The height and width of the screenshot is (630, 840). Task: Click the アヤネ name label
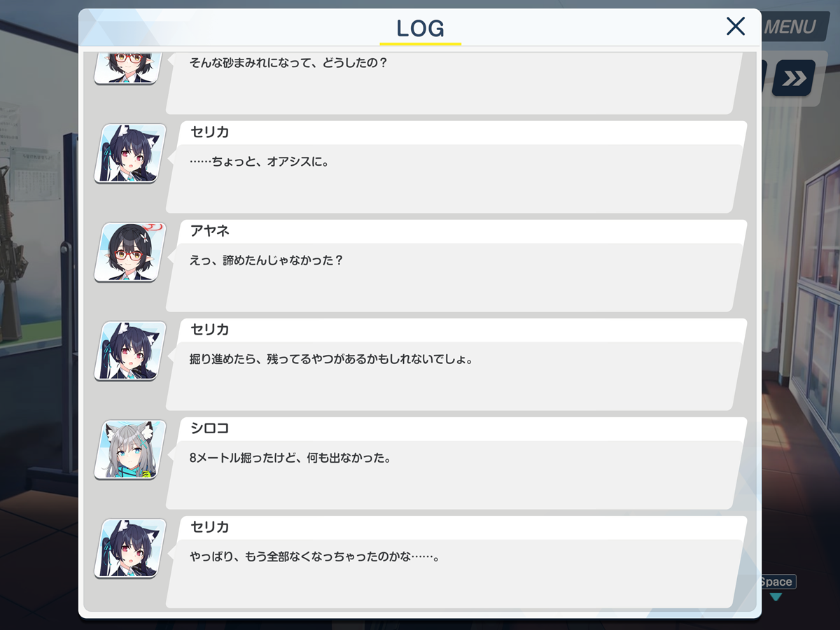pyautogui.click(x=210, y=231)
